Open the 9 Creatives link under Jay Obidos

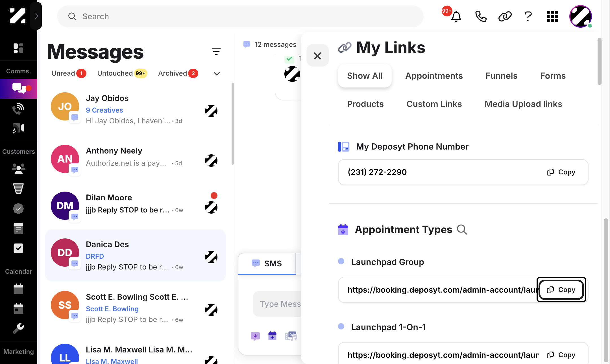(104, 110)
